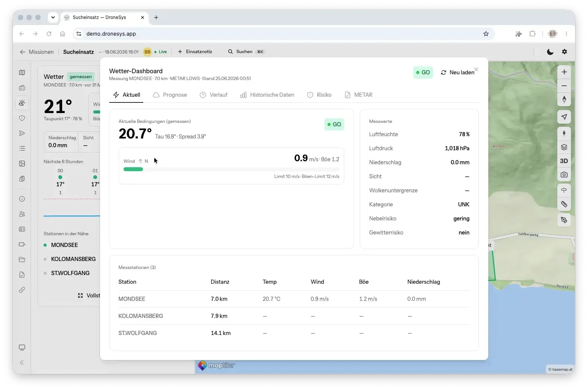Click KOLOMANSBERG row in Messstationen table

294,316
